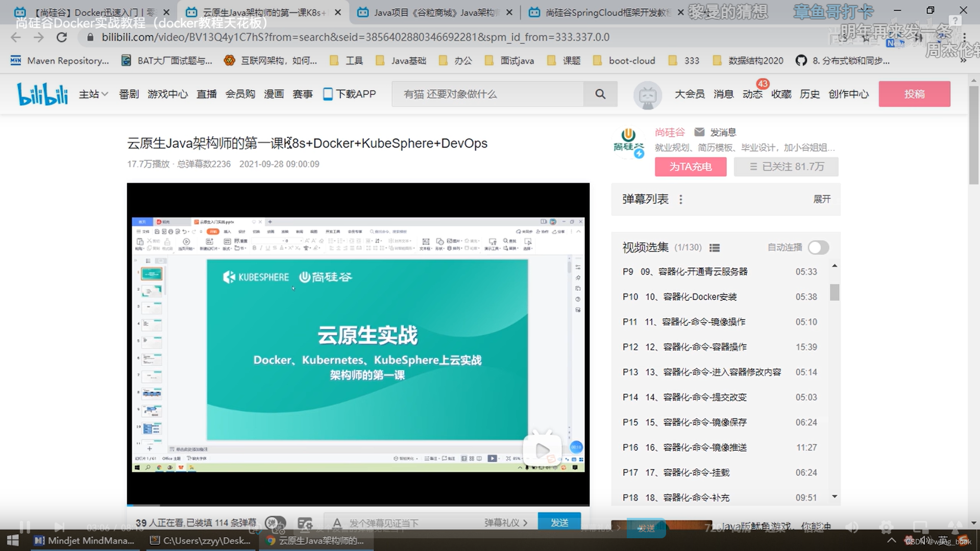980x551 pixels.
Task: Open 收藏 in the header
Action: point(781,94)
